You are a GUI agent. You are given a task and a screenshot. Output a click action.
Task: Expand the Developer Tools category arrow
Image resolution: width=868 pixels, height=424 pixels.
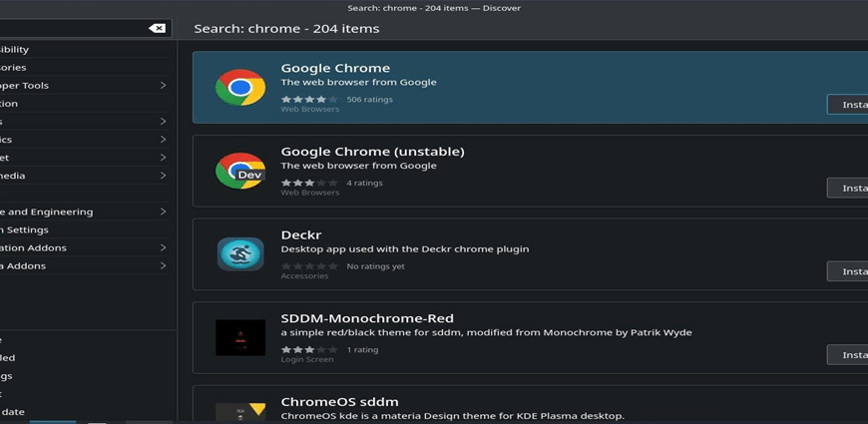pyautogui.click(x=163, y=85)
